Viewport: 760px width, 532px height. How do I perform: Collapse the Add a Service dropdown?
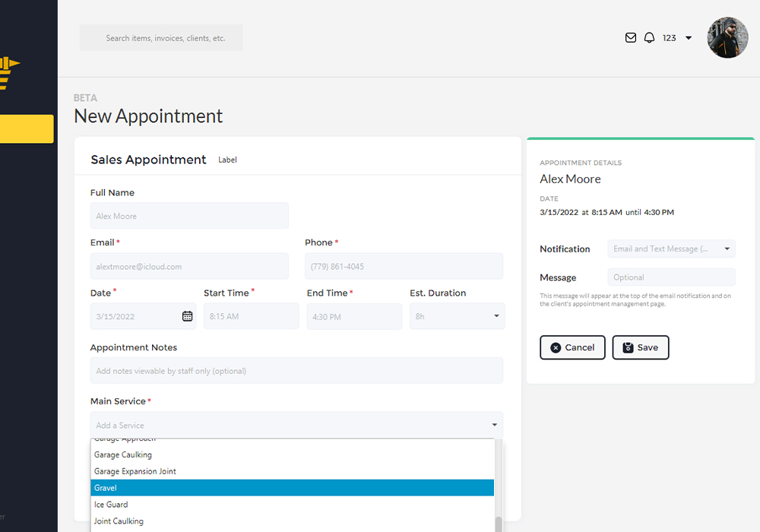[x=495, y=425]
